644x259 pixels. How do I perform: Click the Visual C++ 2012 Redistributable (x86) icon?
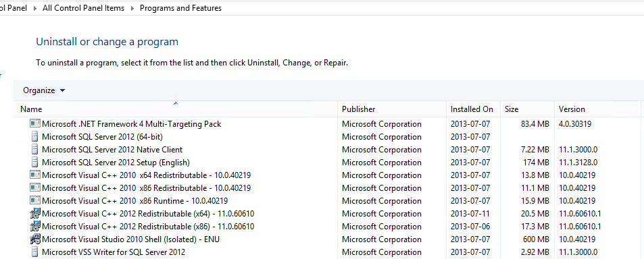(x=35, y=226)
